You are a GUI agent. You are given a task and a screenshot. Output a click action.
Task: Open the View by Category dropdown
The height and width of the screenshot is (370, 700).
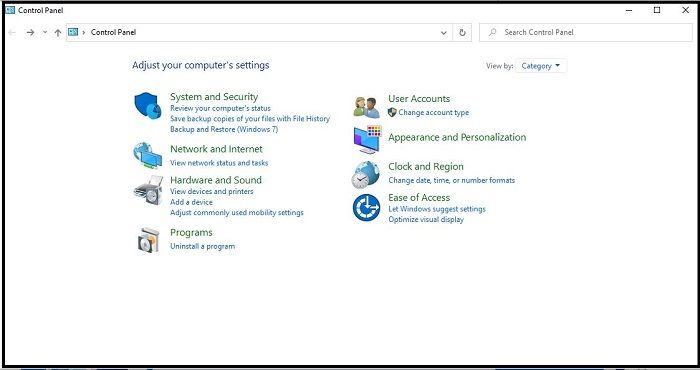541,66
